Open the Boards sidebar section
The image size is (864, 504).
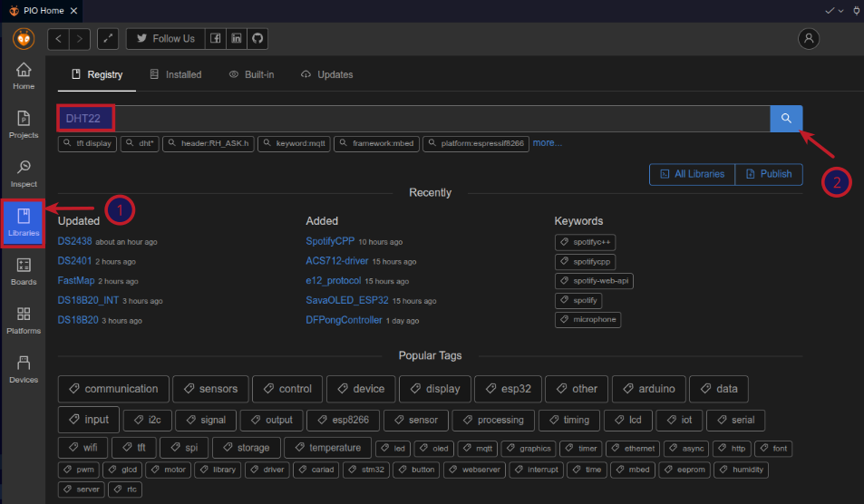24,272
